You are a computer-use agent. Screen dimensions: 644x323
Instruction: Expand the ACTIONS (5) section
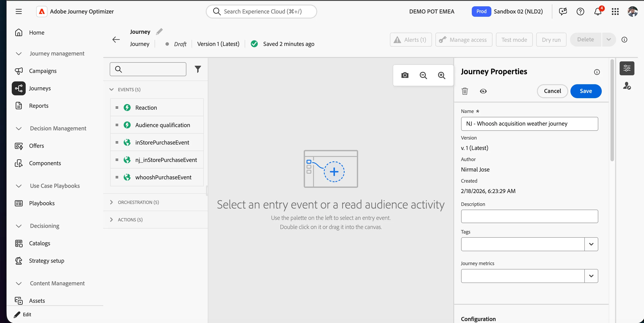tap(111, 220)
